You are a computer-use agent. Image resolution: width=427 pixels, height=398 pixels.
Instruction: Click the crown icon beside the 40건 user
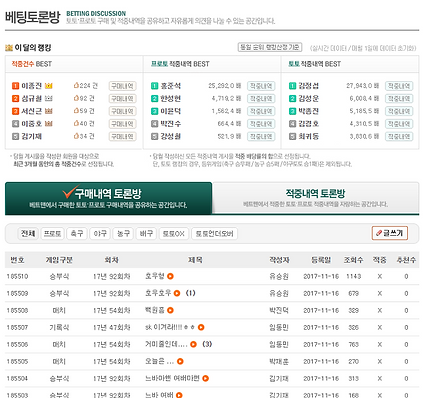(49, 124)
